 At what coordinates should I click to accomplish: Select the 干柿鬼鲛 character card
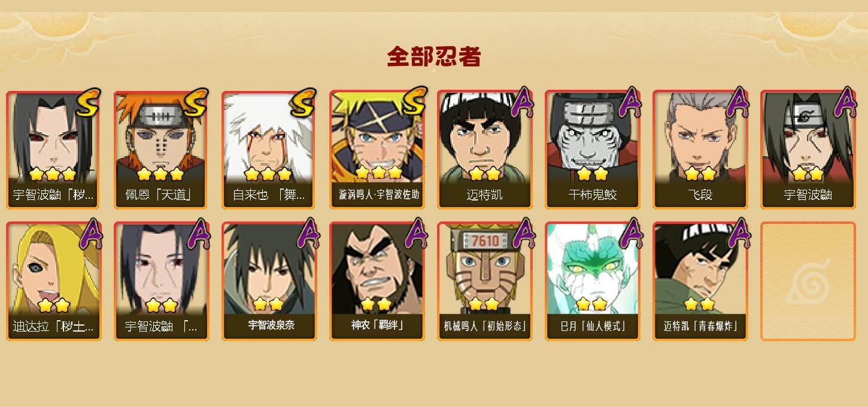592,150
